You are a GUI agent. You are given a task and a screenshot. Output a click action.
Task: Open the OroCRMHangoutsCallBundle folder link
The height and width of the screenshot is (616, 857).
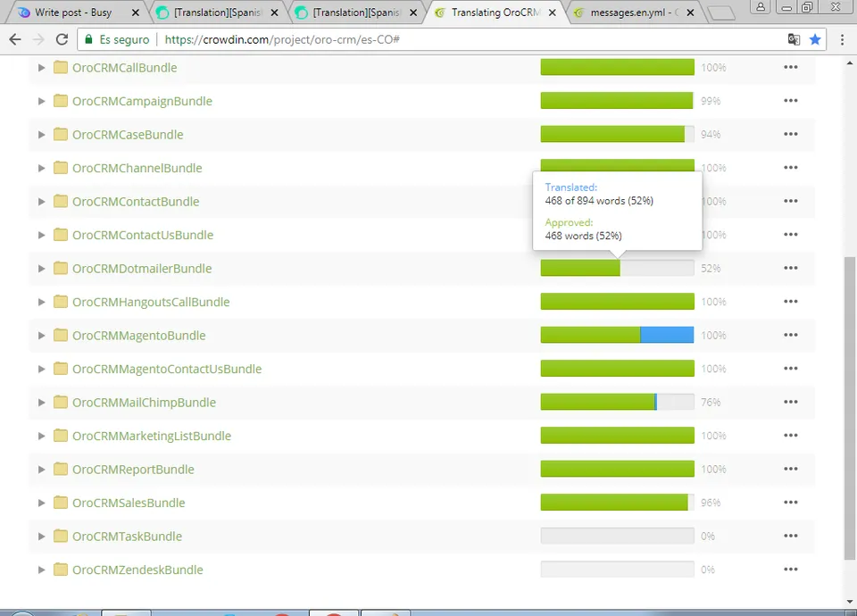pos(152,302)
